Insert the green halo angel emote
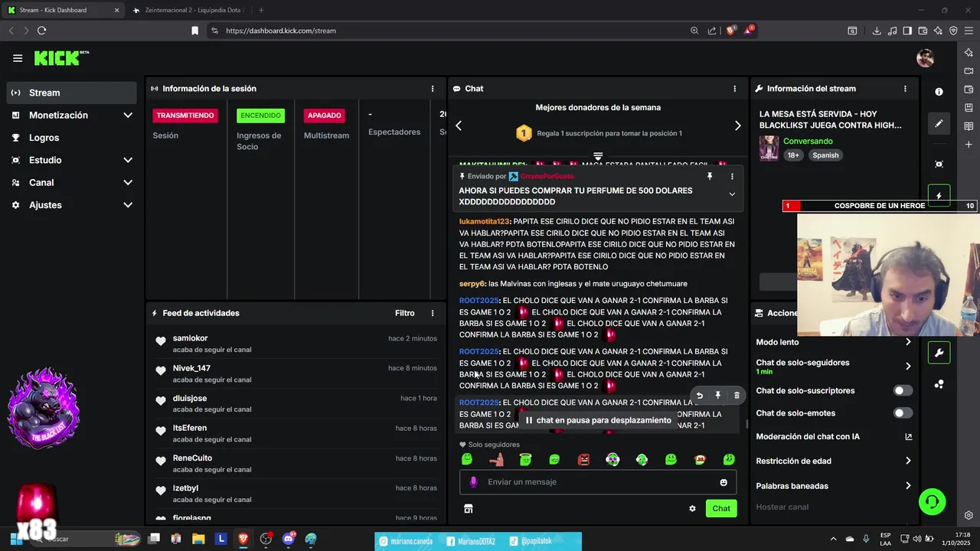Viewport: 980px width, 551px height. 525,459
